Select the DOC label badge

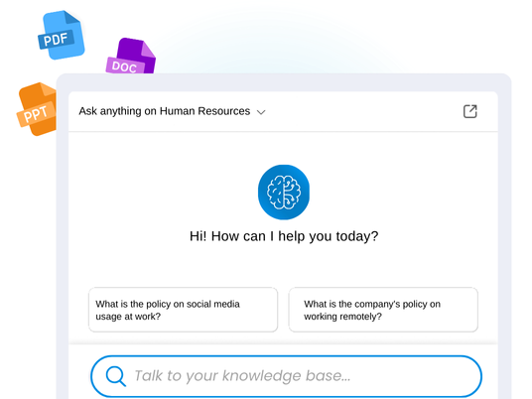(124, 66)
